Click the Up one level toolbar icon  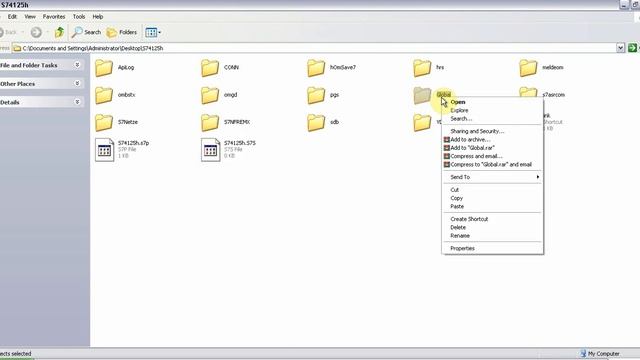[x=59, y=32]
